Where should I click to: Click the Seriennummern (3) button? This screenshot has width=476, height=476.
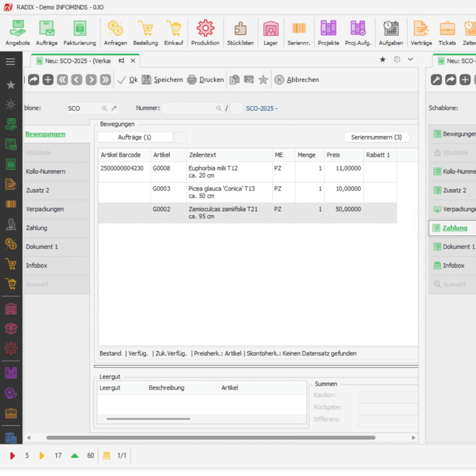click(377, 138)
